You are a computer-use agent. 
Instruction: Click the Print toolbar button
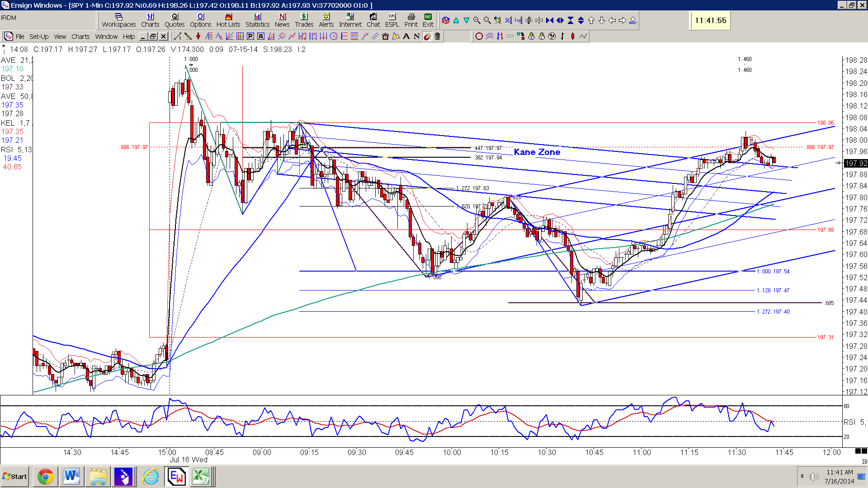pos(411,20)
